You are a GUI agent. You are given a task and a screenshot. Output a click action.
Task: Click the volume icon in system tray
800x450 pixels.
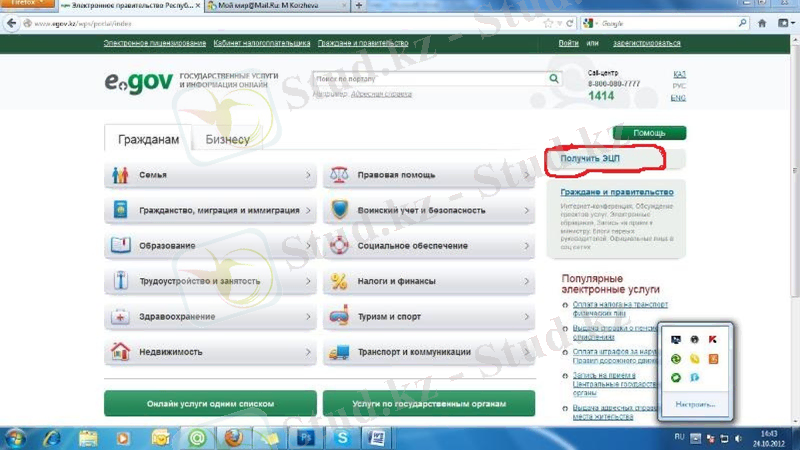point(738,438)
